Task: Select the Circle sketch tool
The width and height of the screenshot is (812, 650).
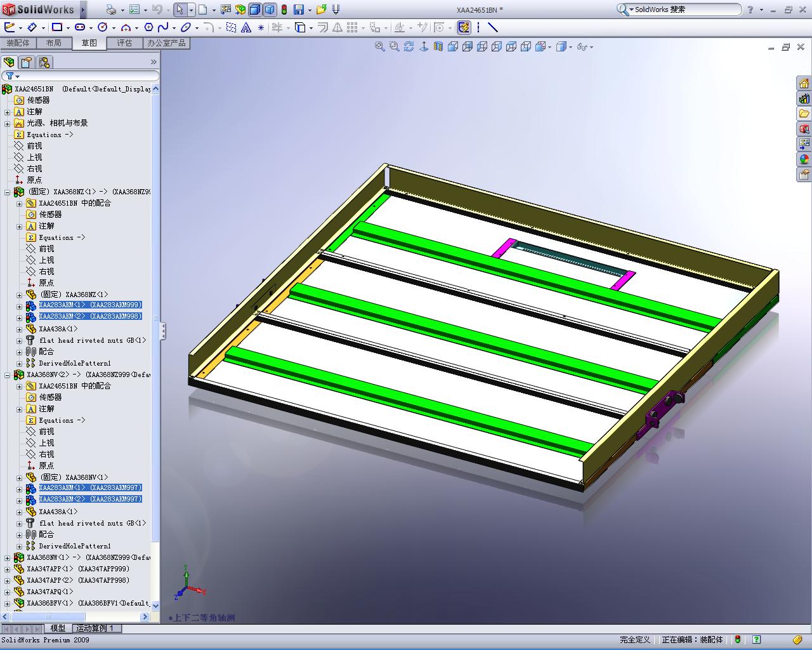Action: pyautogui.click(x=103, y=27)
